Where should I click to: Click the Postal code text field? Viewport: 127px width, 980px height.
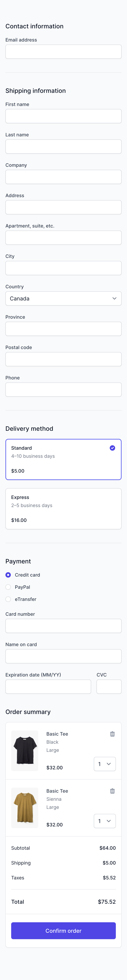click(63, 359)
